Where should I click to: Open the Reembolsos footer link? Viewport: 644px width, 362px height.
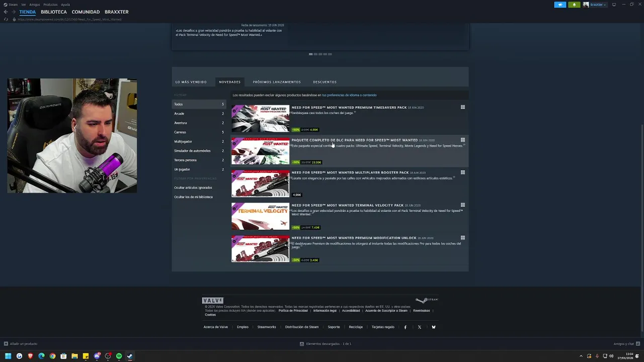point(422,311)
